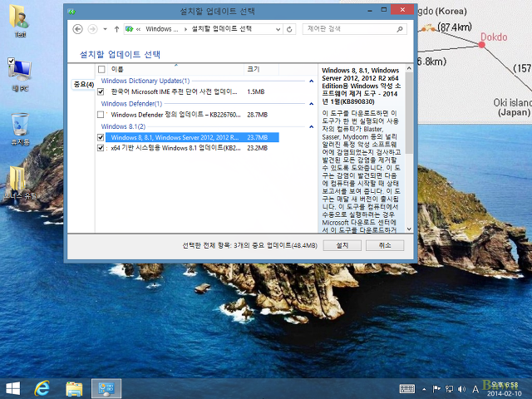Sort the list by 이름 column

(x=175, y=69)
